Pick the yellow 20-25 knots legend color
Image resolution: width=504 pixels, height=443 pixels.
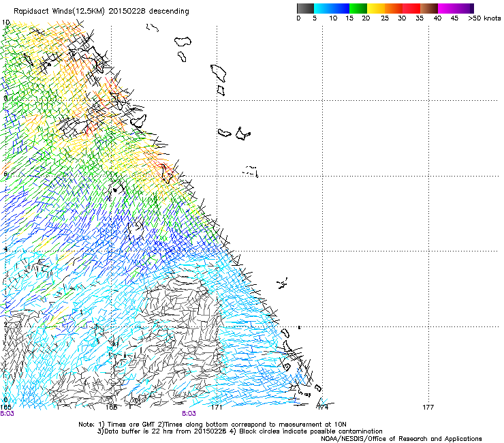point(376,8)
